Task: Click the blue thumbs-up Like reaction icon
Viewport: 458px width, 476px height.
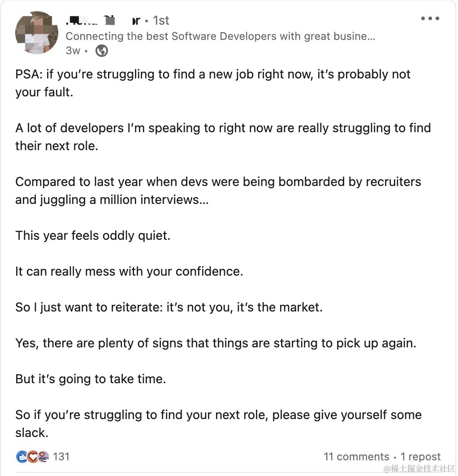Action: (22, 457)
